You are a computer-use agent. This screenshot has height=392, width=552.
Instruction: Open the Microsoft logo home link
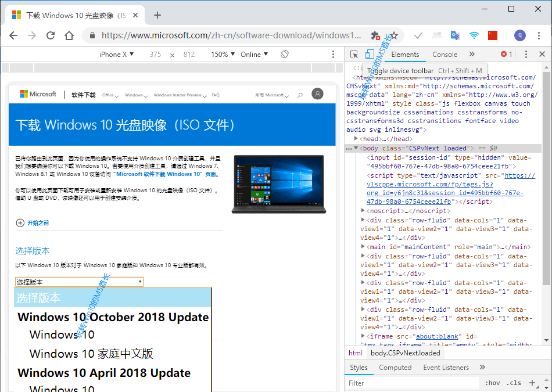click(38, 94)
